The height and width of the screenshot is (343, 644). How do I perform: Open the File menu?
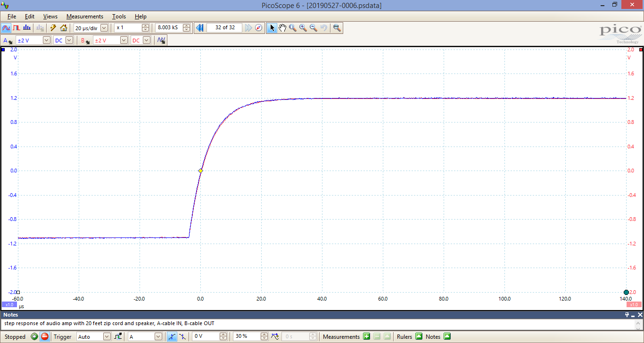12,16
